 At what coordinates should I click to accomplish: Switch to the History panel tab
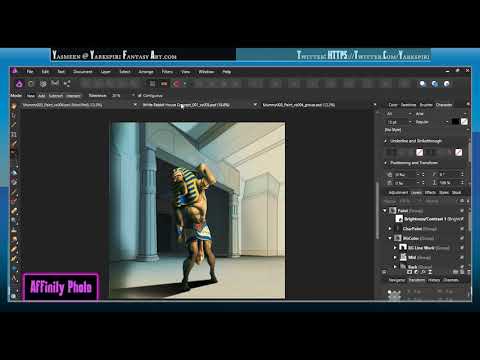click(x=434, y=280)
